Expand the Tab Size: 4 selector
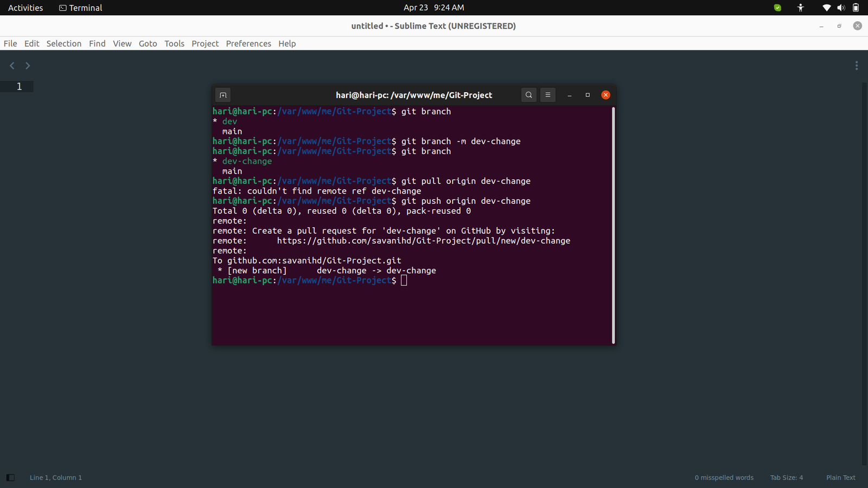 pyautogui.click(x=786, y=478)
